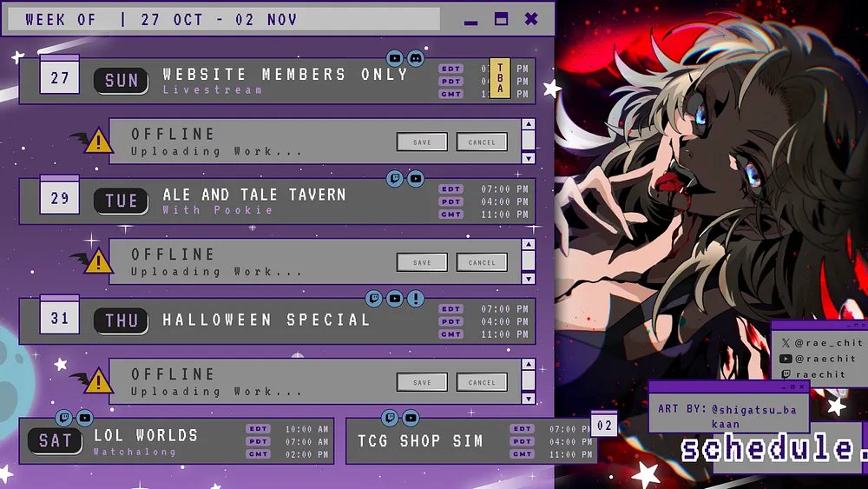Screen dimensions: 868x489
Task: Select the calendar date 02 icon
Action: tap(604, 424)
